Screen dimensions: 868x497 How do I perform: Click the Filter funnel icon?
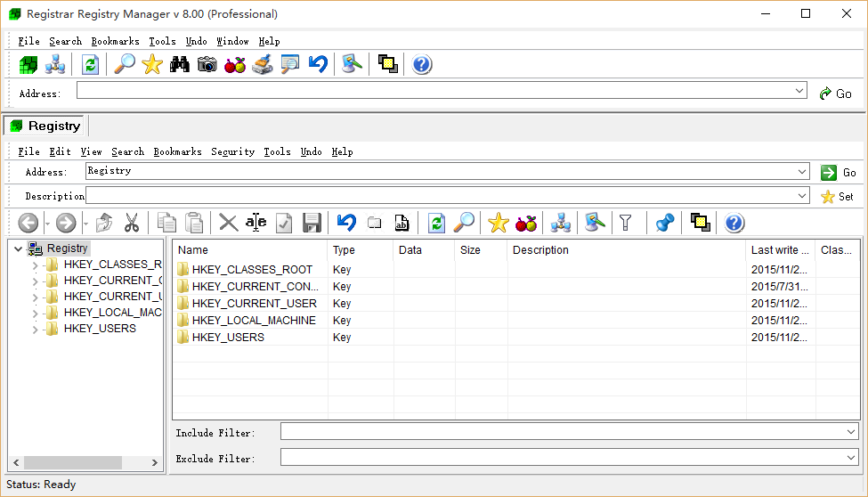626,223
